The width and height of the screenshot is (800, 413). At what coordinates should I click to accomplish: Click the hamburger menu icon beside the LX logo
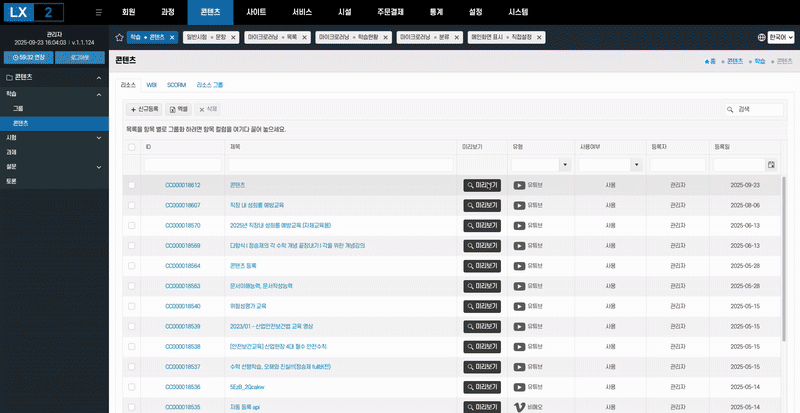click(97, 12)
